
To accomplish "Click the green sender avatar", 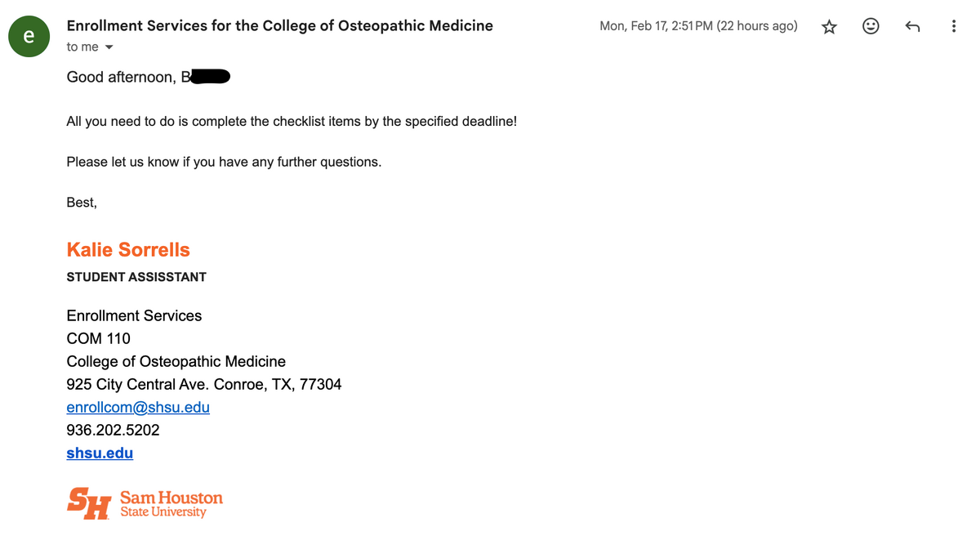I will (29, 36).
